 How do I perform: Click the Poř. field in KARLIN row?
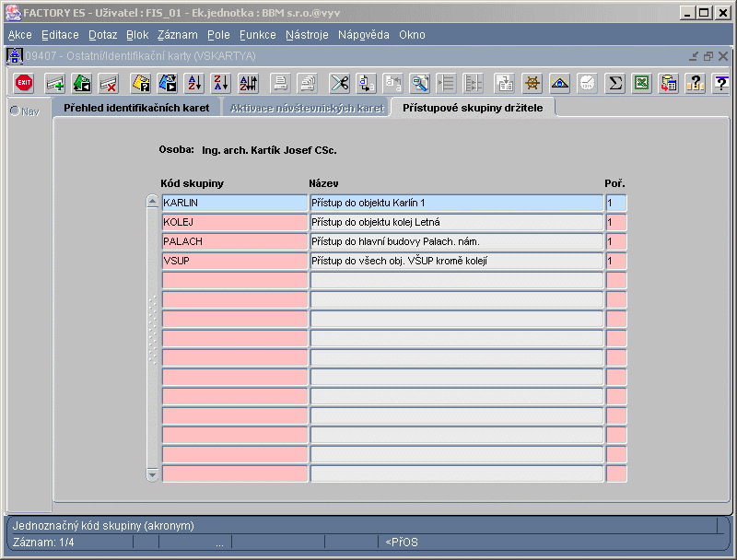click(x=616, y=203)
